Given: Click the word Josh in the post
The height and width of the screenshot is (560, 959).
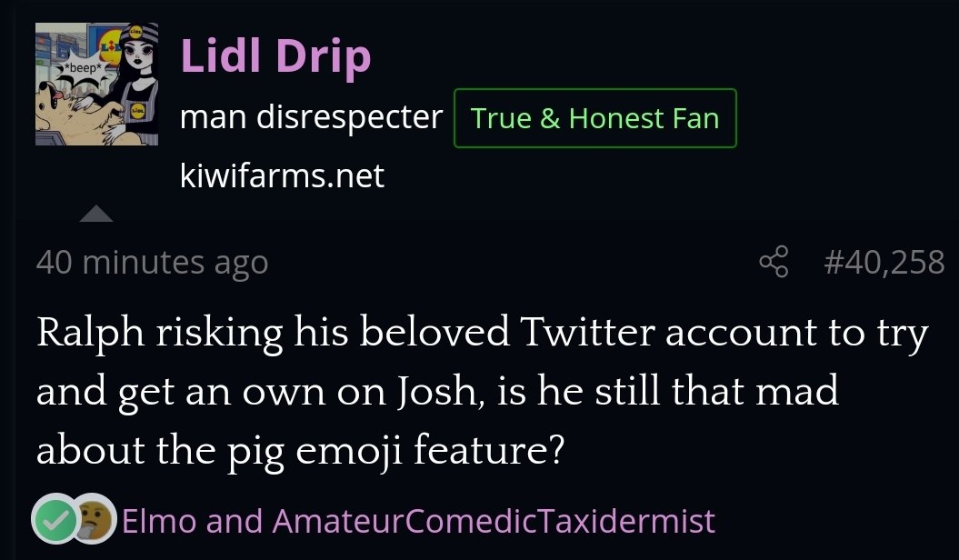Looking at the screenshot, I should click(437, 392).
